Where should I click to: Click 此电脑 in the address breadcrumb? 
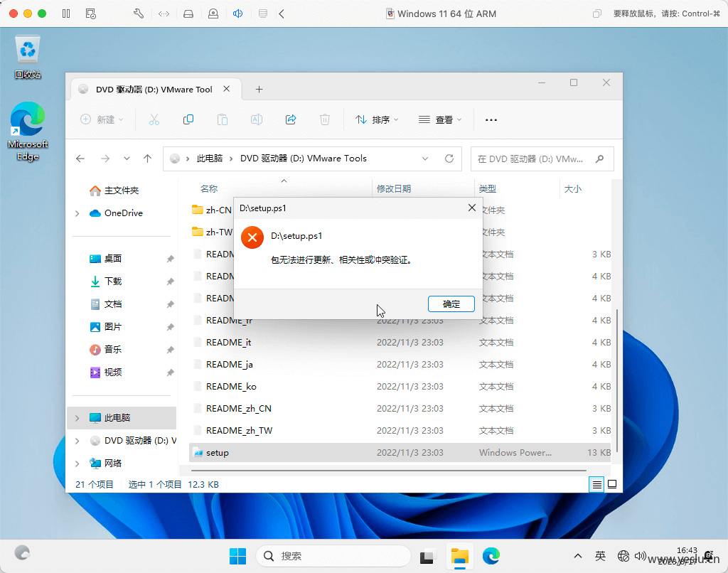(x=210, y=159)
